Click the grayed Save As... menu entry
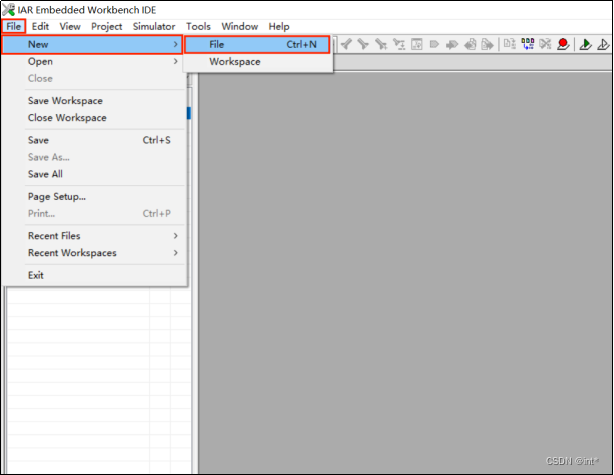This screenshot has width=614, height=475. (x=94, y=157)
